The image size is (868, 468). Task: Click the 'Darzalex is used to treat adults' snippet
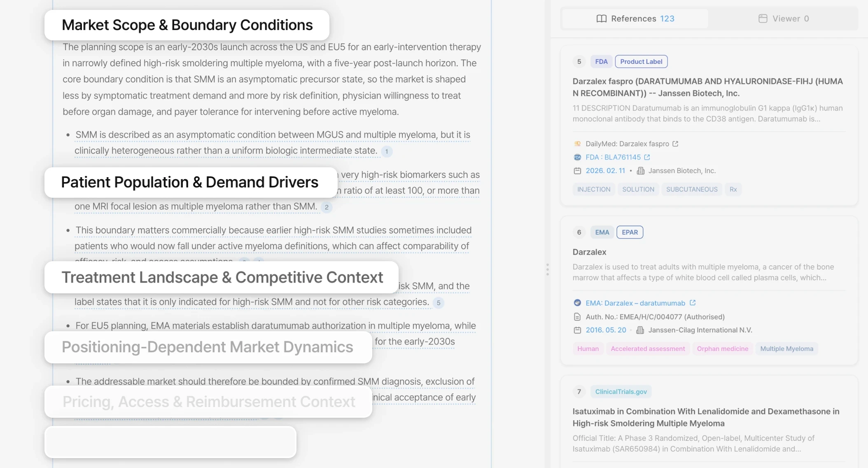click(x=703, y=272)
